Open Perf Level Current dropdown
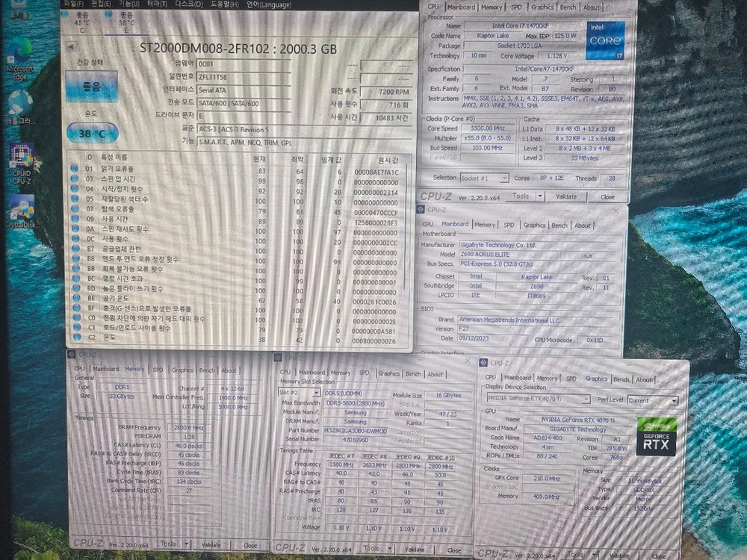Screen dimensions: 747x560 [652, 400]
